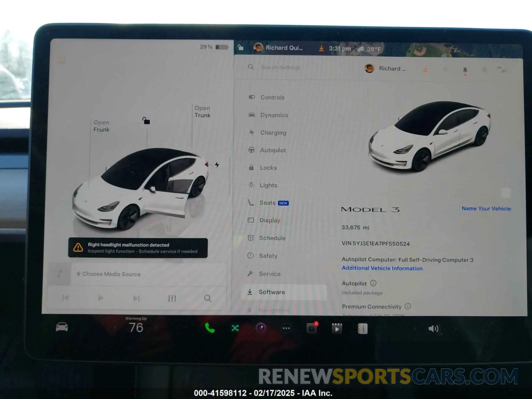Open the green shuffle-style app icon in dock
Image resolution: width=532 pixels, height=399 pixels.
[235, 328]
